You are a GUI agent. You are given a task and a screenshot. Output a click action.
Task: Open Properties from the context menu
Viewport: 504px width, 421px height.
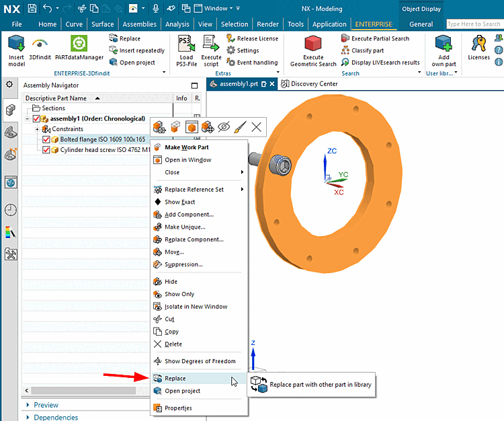[x=200, y=408]
